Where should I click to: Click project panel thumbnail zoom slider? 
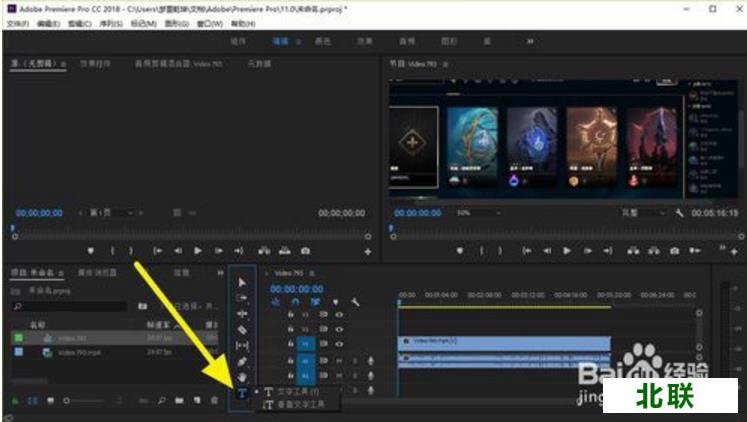pos(66,400)
